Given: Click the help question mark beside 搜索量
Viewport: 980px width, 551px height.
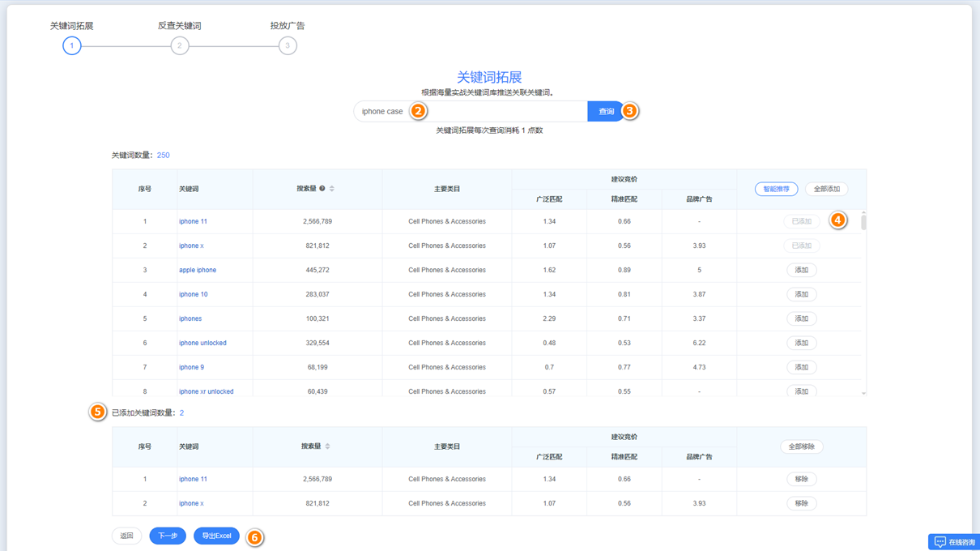Looking at the screenshot, I should 322,189.
